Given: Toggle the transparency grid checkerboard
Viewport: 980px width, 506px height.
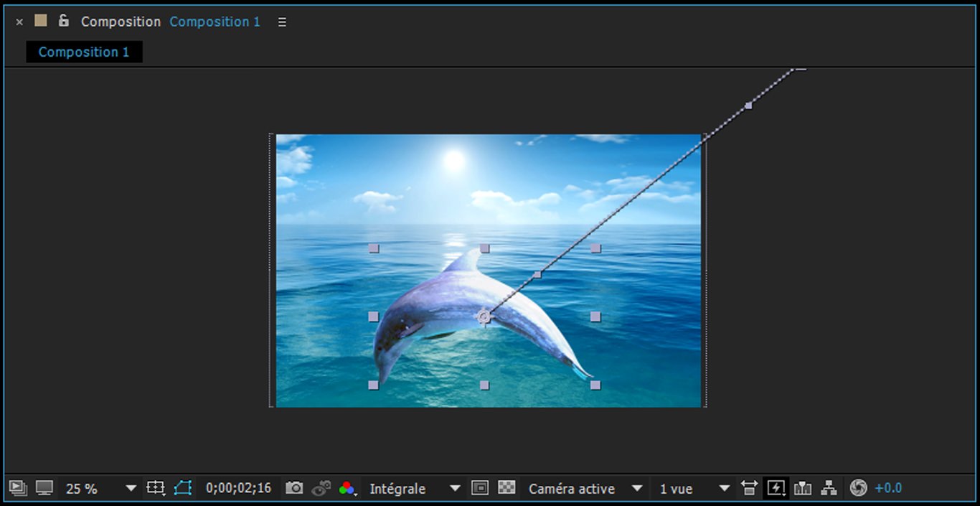Looking at the screenshot, I should [x=507, y=489].
